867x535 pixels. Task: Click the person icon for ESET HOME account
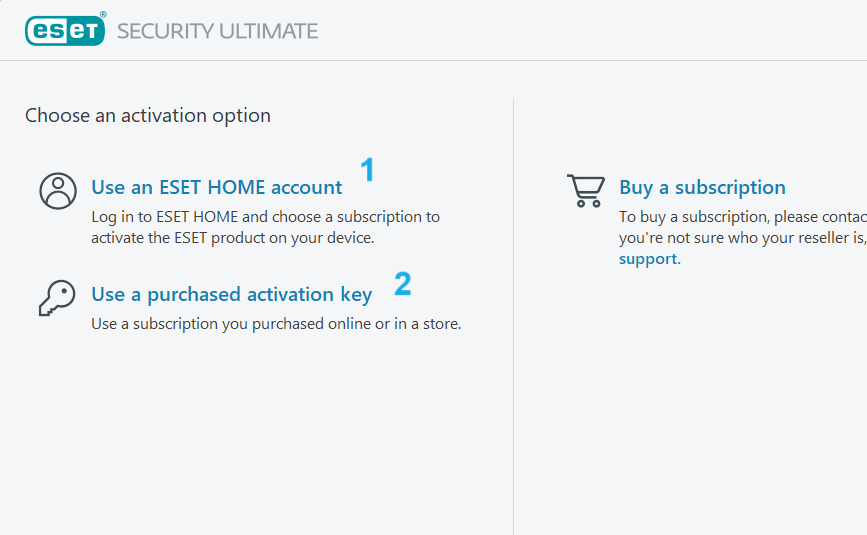coord(58,190)
